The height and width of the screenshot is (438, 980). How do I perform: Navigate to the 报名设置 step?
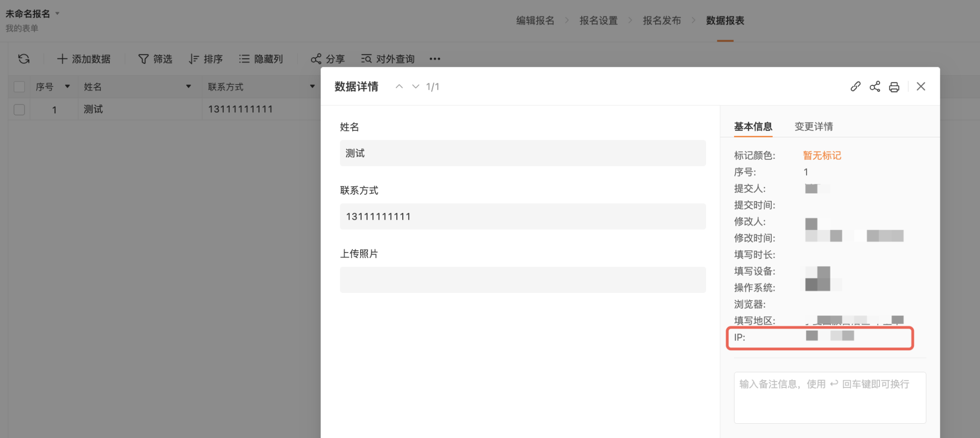(598, 21)
